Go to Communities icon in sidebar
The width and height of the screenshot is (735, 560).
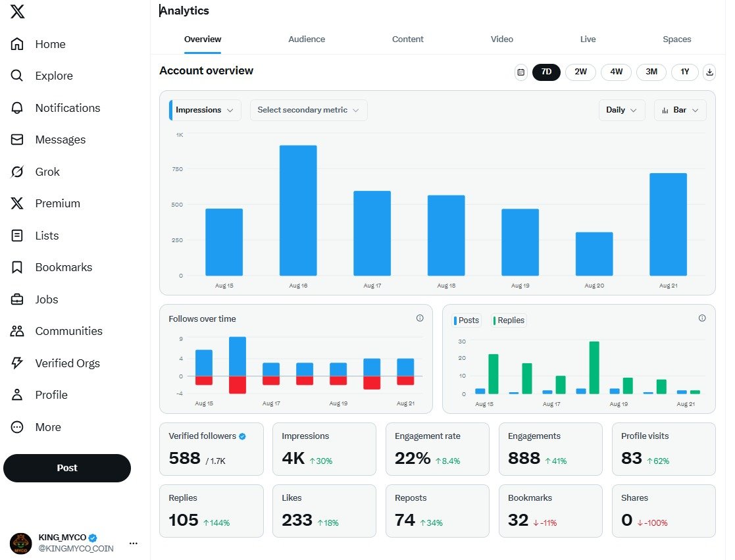[x=17, y=331]
